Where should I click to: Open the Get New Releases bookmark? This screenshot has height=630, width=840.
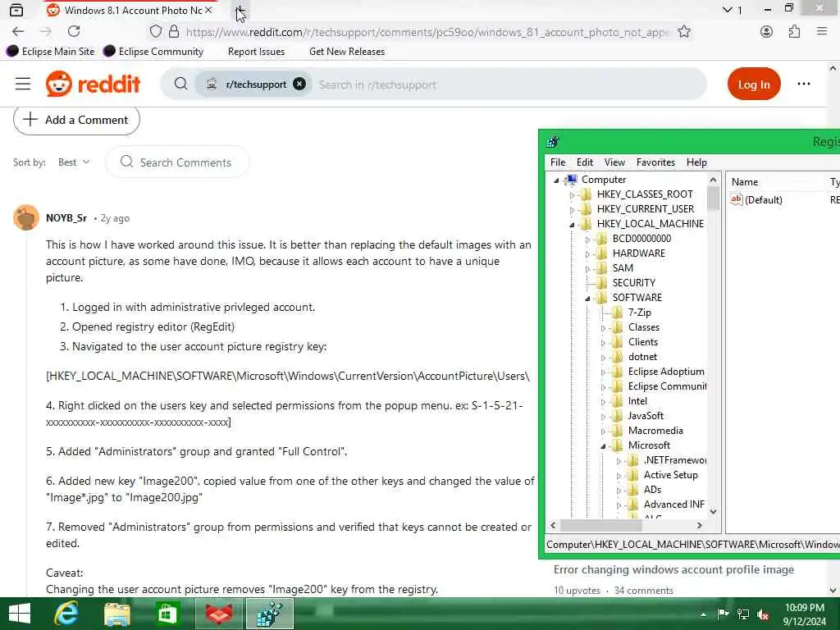coord(347,52)
